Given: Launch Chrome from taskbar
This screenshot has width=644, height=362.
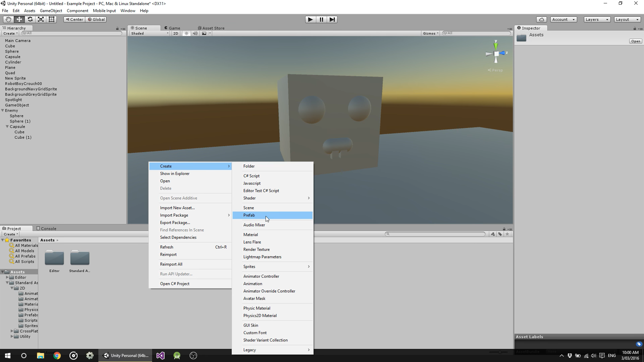Looking at the screenshot, I should [57, 356].
